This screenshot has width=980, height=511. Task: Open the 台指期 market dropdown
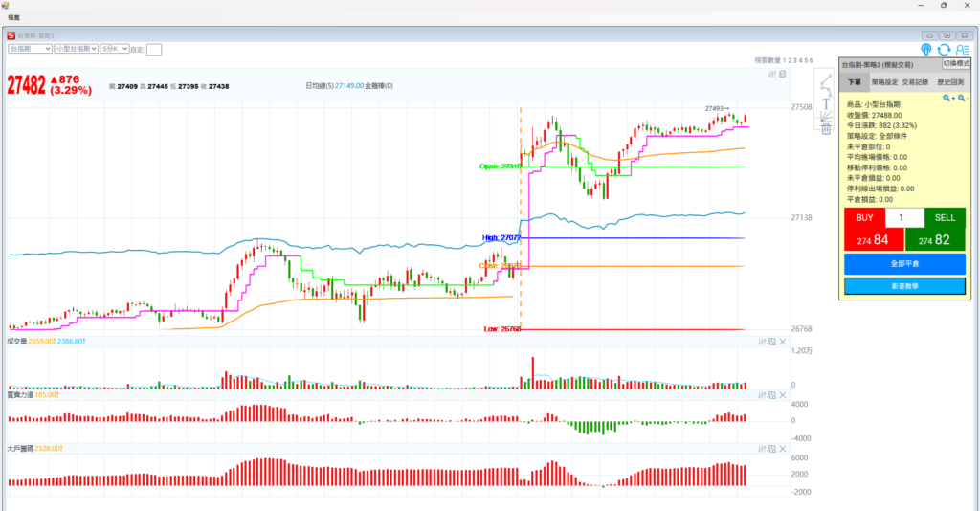click(30, 48)
